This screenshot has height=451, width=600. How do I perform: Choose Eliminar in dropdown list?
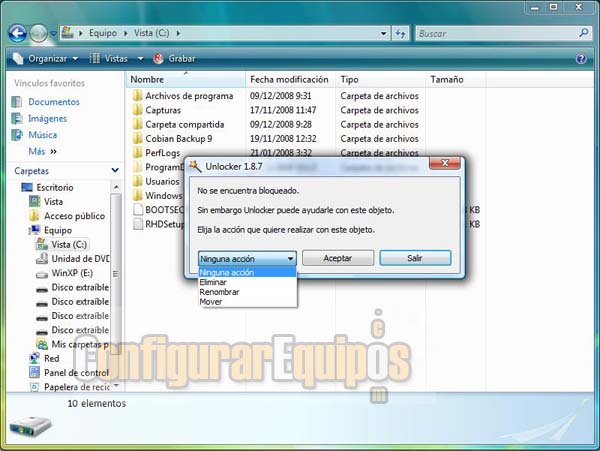tap(247, 282)
